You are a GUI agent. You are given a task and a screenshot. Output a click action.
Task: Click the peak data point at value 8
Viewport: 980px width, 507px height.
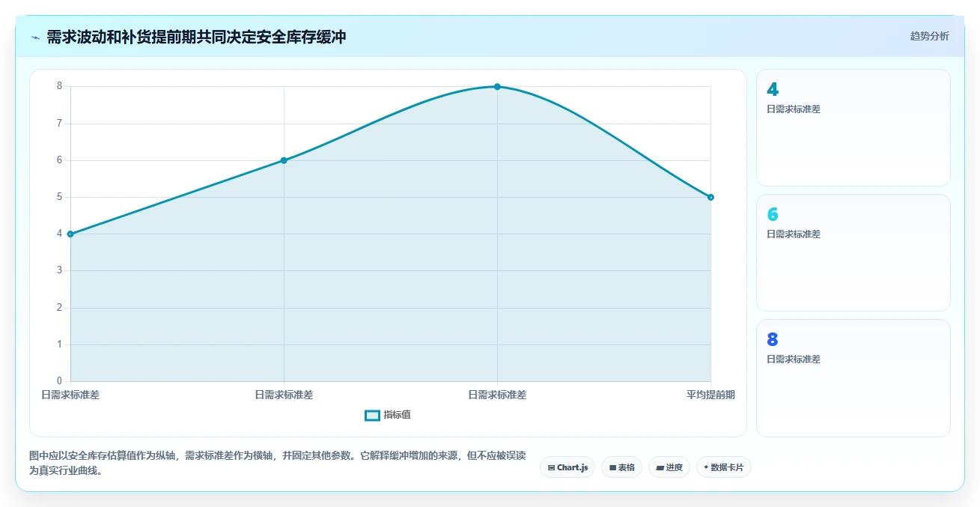pos(497,87)
